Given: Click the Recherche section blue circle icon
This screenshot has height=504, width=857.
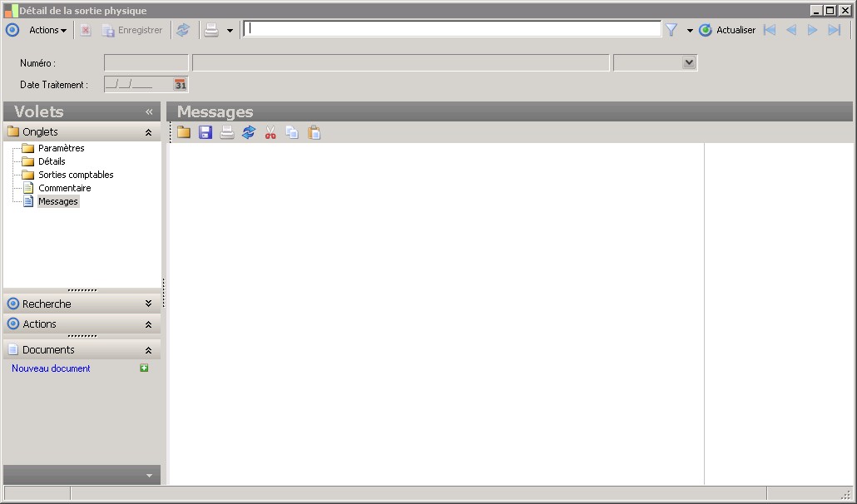Looking at the screenshot, I should point(13,304).
